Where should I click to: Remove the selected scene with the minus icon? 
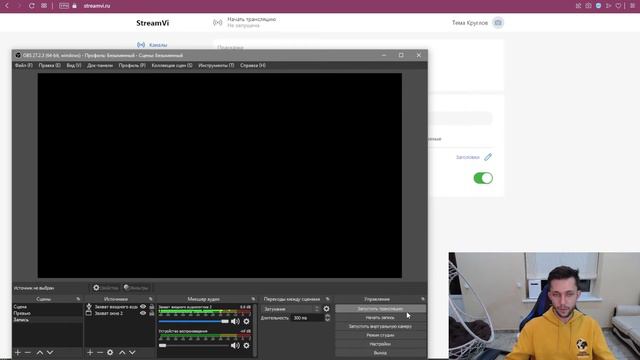coord(28,352)
